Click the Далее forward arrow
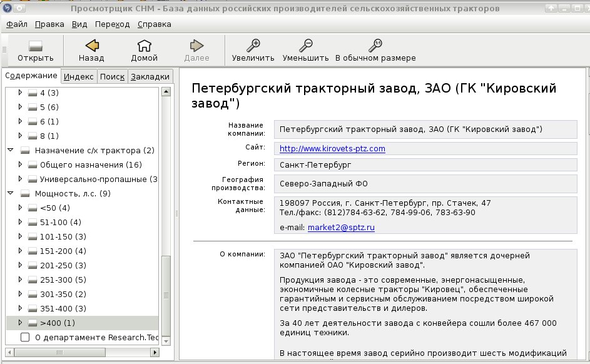This screenshot has width=590, height=364. click(196, 46)
